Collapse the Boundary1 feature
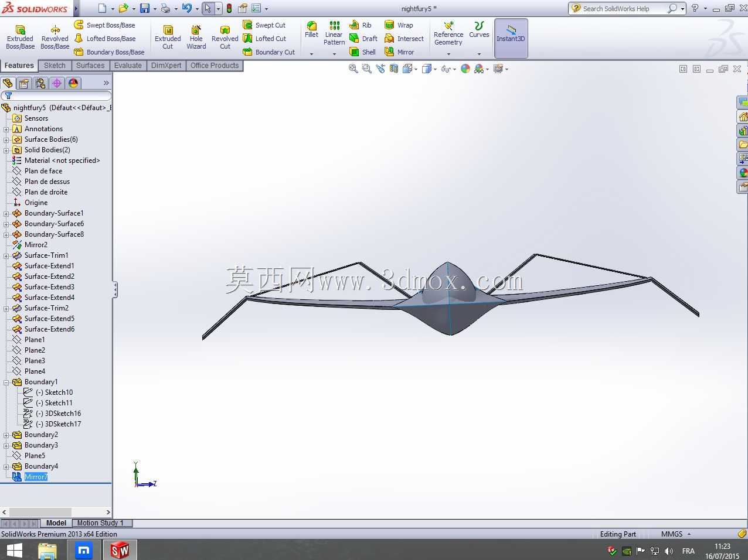The width and height of the screenshot is (748, 560). (x=6, y=382)
